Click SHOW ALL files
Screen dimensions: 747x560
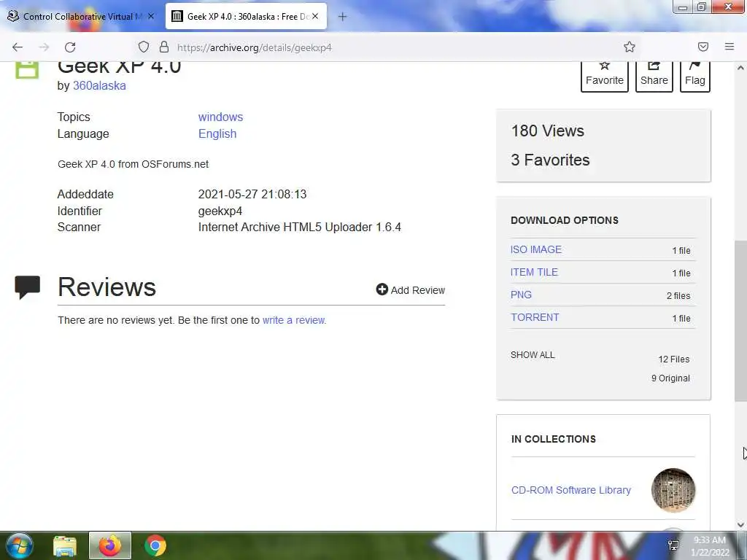tap(533, 355)
